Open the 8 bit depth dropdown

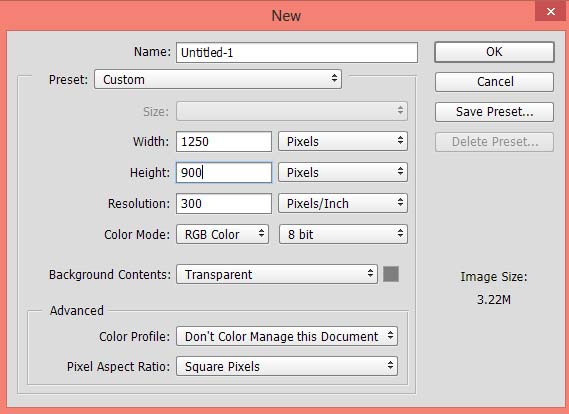point(343,234)
